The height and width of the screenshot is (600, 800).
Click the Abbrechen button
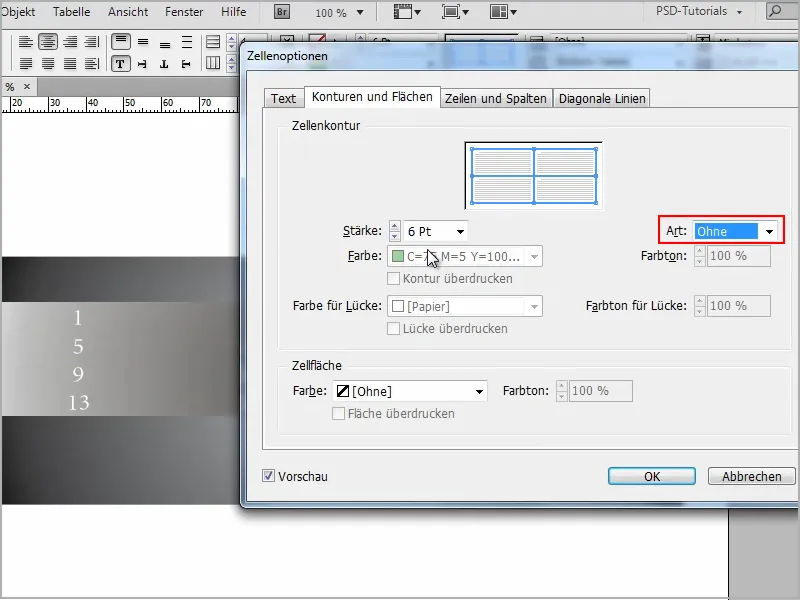[752, 476]
